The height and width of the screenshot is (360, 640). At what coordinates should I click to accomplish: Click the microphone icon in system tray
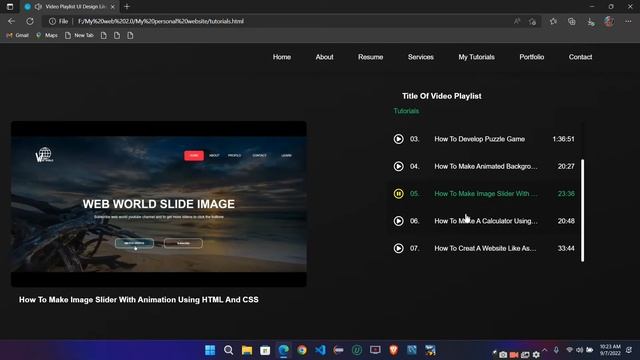click(556, 350)
